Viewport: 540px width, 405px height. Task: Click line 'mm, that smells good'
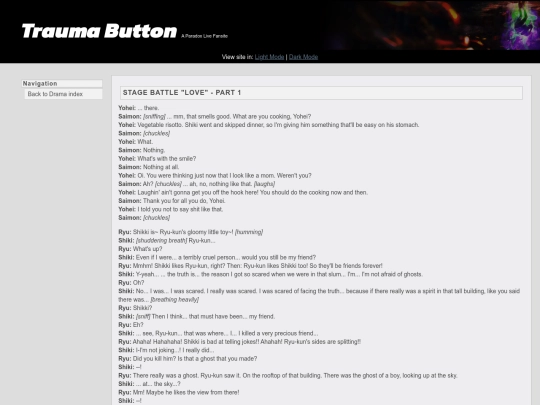[215, 116]
